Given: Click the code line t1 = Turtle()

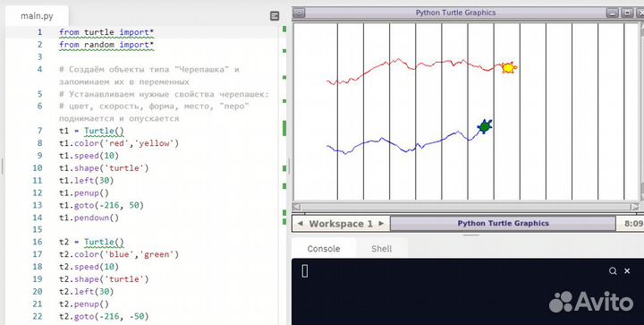Looking at the screenshot, I should pos(91,131).
